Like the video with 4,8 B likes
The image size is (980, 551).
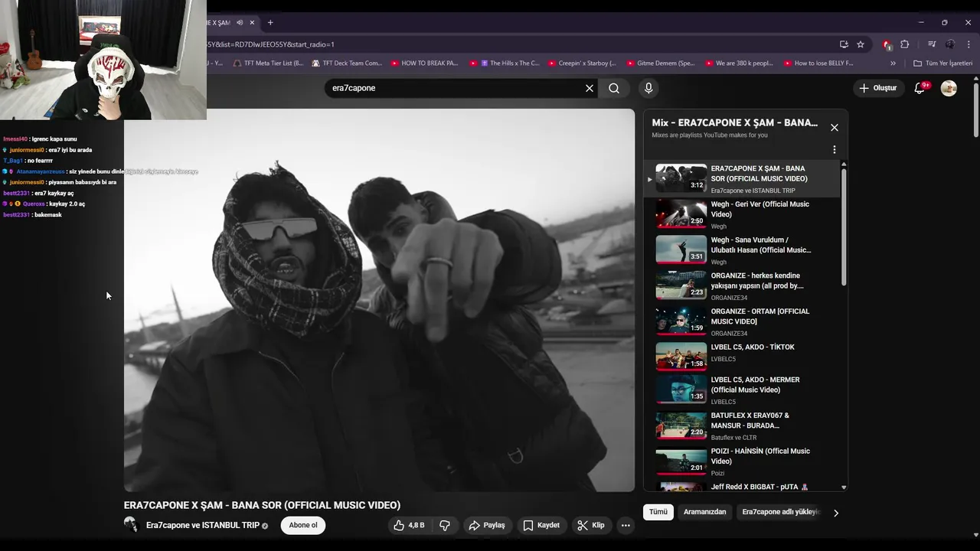(x=409, y=525)
